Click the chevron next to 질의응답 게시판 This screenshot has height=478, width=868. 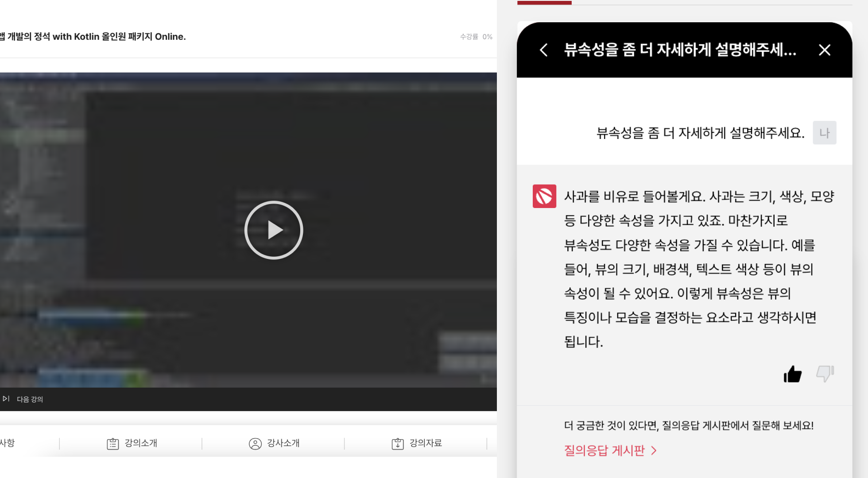point(654,451)
